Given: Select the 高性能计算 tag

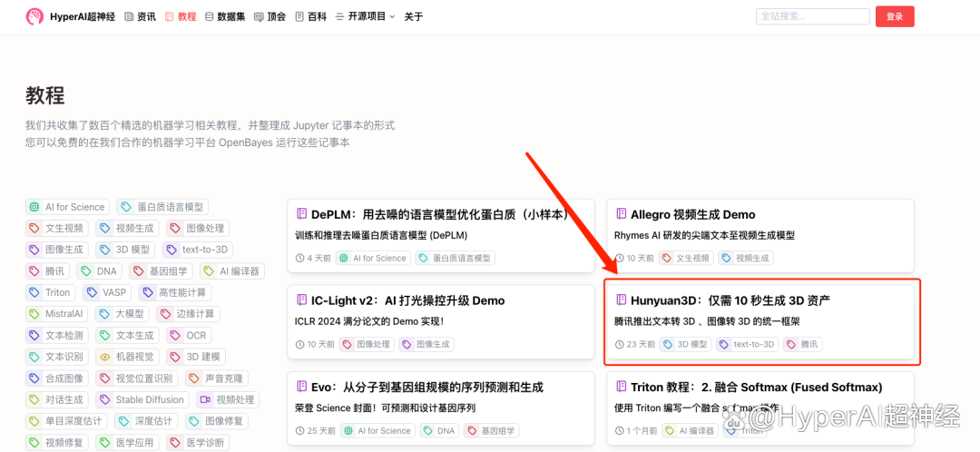Looking at the screenshot, I should point(175,292).
